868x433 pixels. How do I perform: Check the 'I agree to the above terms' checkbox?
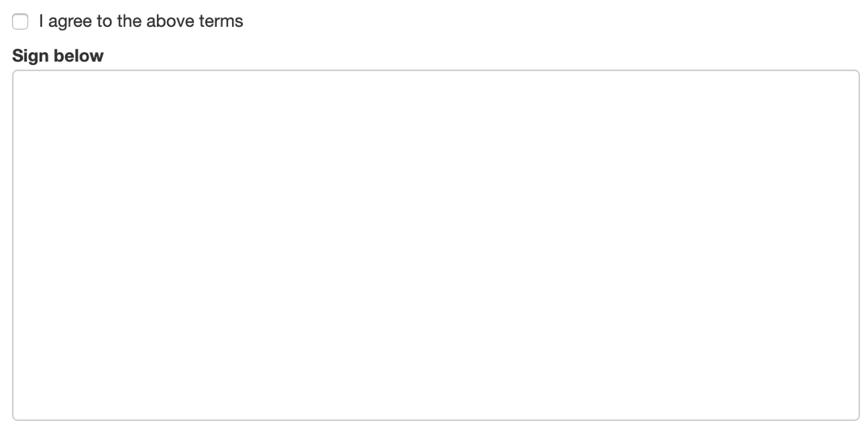20,22
